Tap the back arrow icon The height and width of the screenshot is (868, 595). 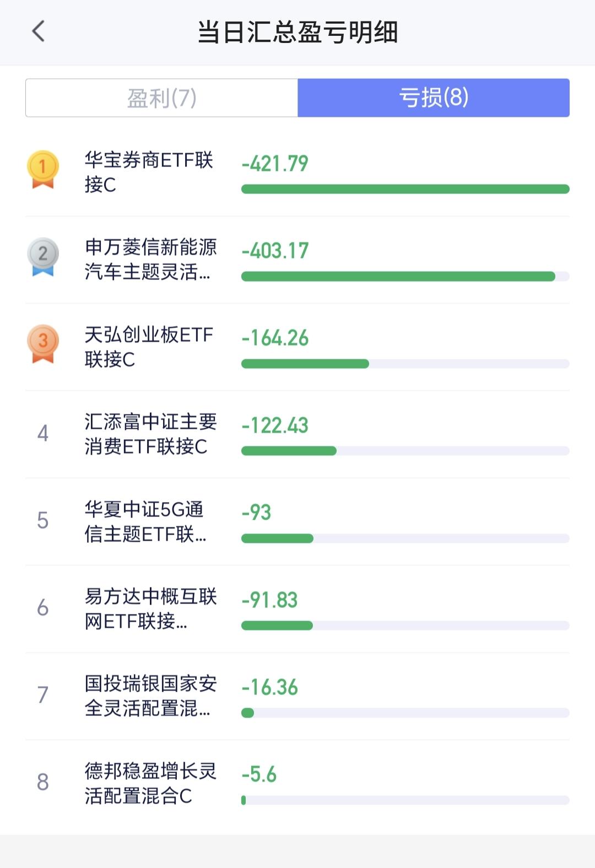coord(38,31)
